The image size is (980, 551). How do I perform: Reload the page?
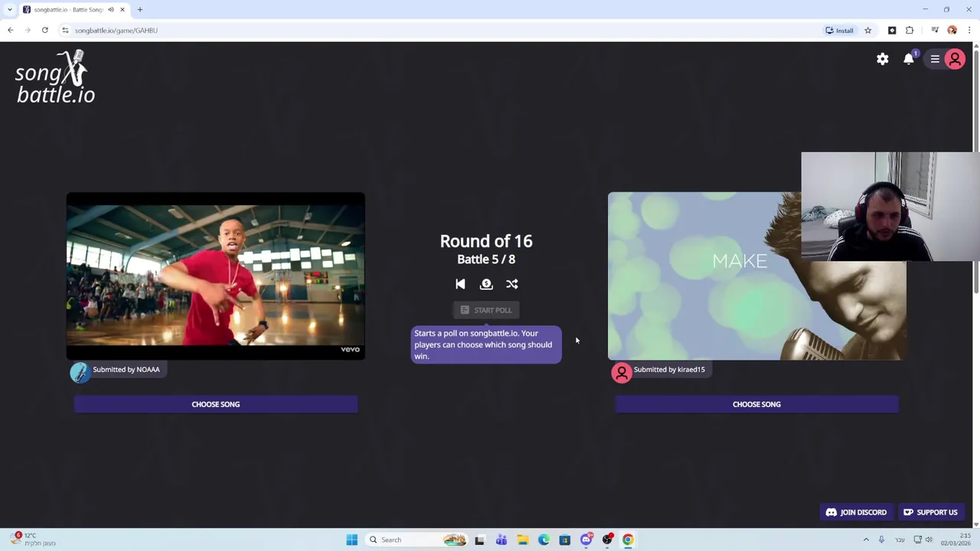point(45,30)
